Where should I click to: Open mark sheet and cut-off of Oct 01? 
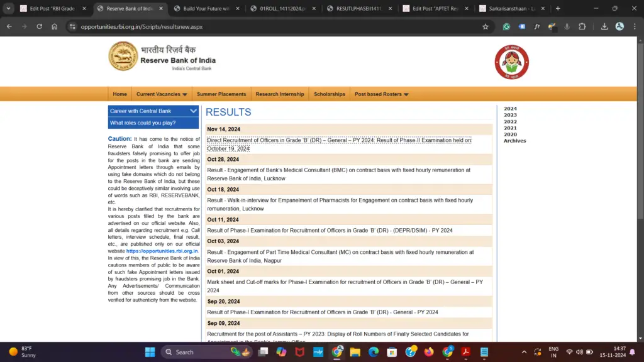345,286
